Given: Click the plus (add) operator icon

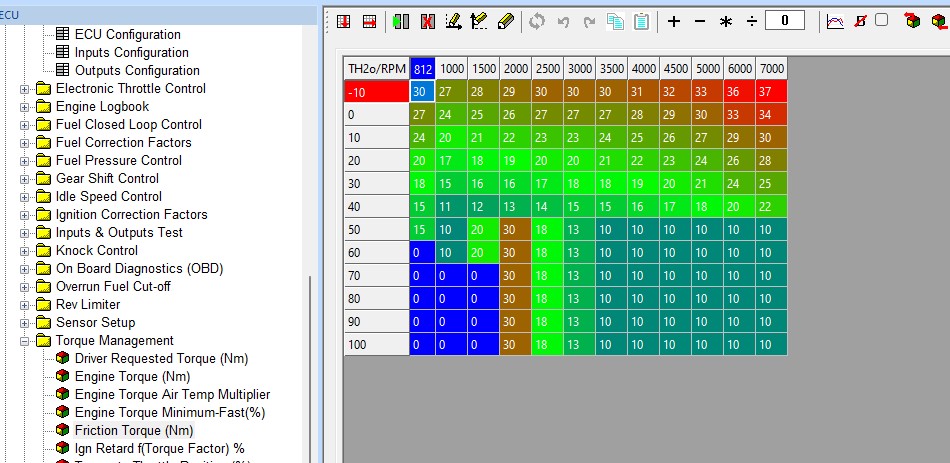Looking at the screenshot, I should (x=674, y=21).
